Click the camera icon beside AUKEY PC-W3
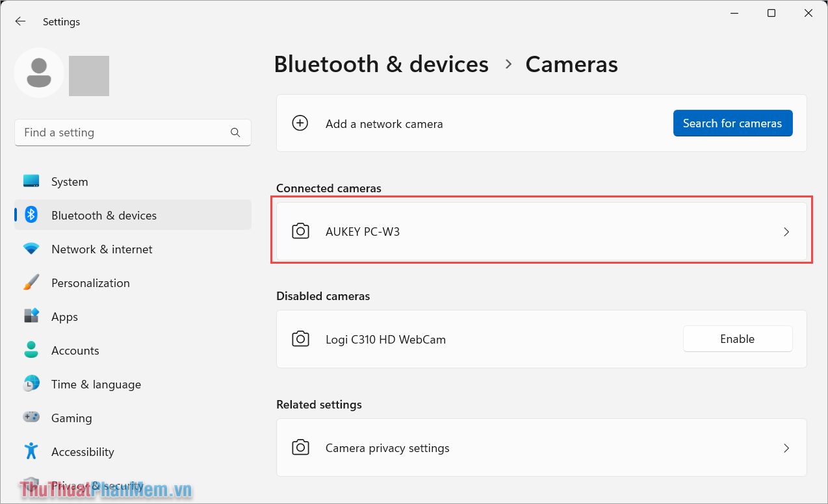 (x=300, y=231)
